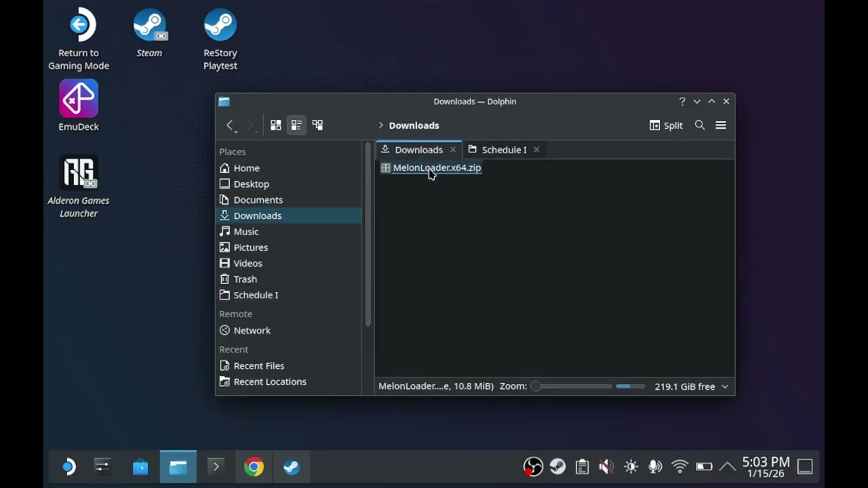Click battery tray icon
Viewport: 868px width, 488px height.
click(704, 466)
